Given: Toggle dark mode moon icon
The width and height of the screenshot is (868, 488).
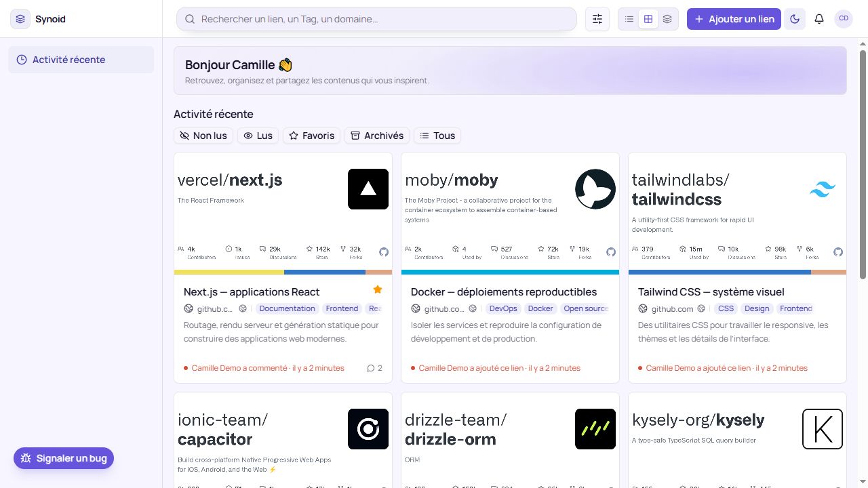Looking at the screenshot, I should tap(795, 19).
